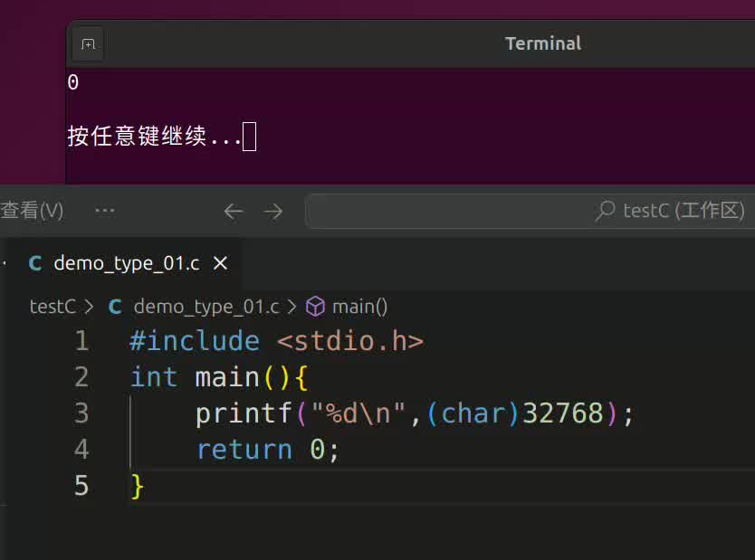Click line number 1 in the gutter

tap(81, 341)
